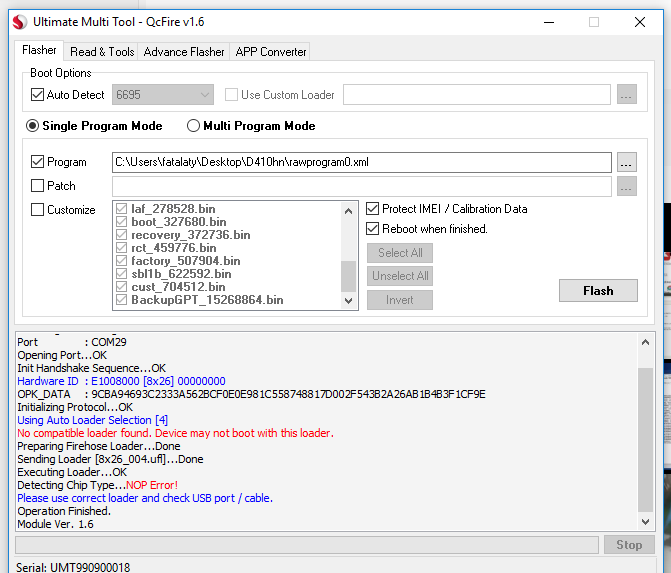Click the partition list scroll up arrow
This screenshot has width=671, height=573.
coord(348,211)
